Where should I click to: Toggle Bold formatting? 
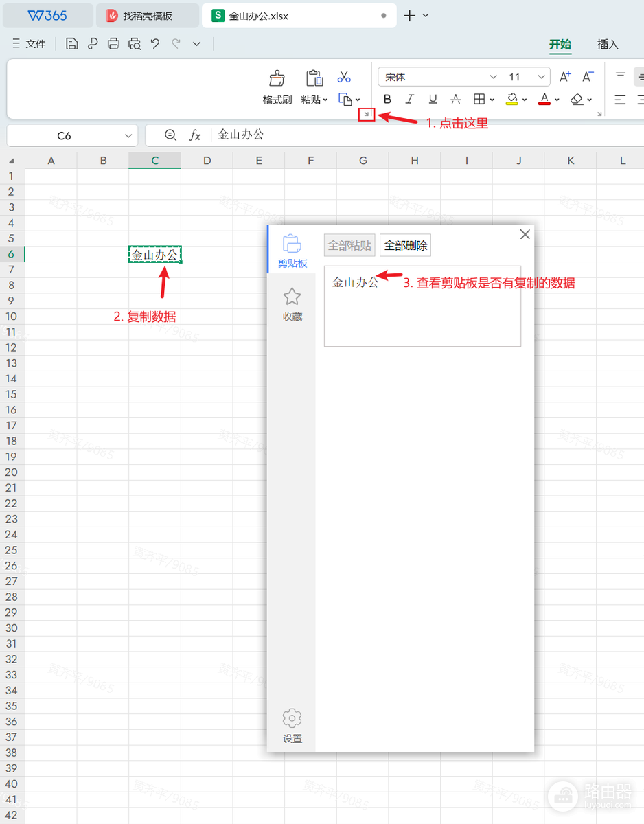click(x=388, y=100)
